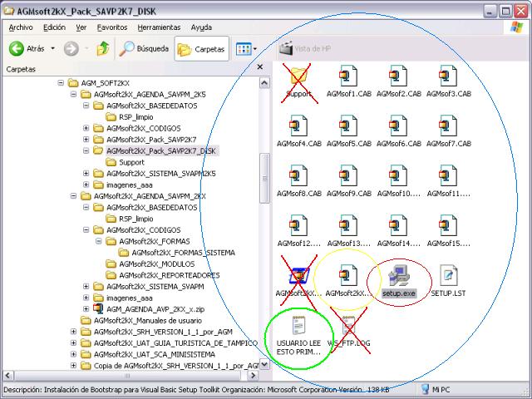Expand the AGMsoft2kX_SISTEMA_SVAPM2K5 node
Screen dimensions: 532x399
[86, 173]
